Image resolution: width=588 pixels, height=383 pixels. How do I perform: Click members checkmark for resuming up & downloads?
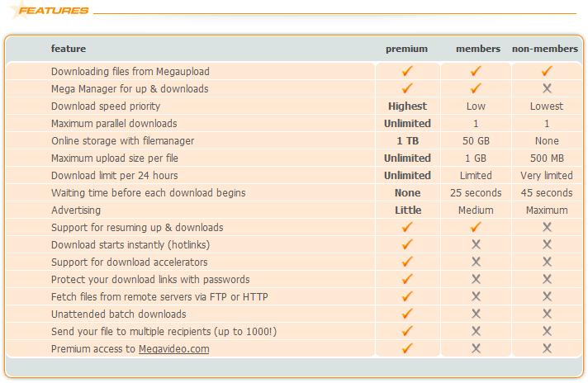click(x=476, y=227)
